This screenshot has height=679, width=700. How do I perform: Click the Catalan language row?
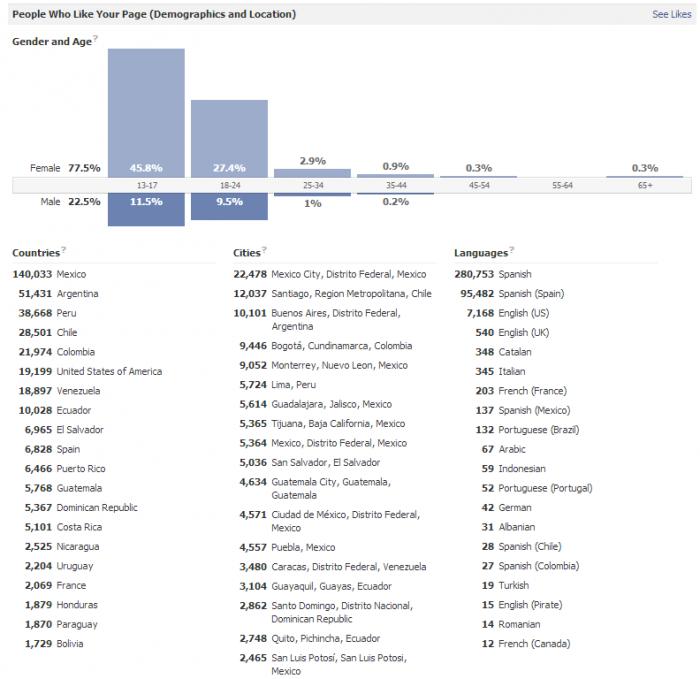[x=504, y=352]
